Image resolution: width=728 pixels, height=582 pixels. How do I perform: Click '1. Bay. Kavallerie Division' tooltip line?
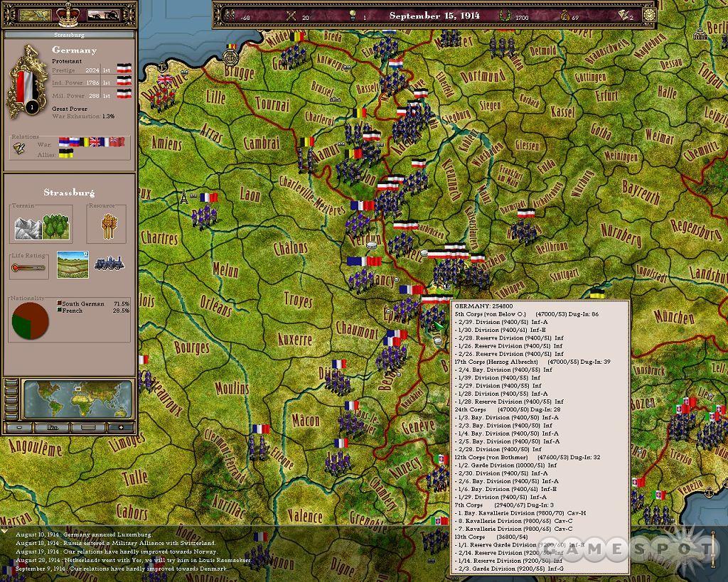tap(520, 513)
